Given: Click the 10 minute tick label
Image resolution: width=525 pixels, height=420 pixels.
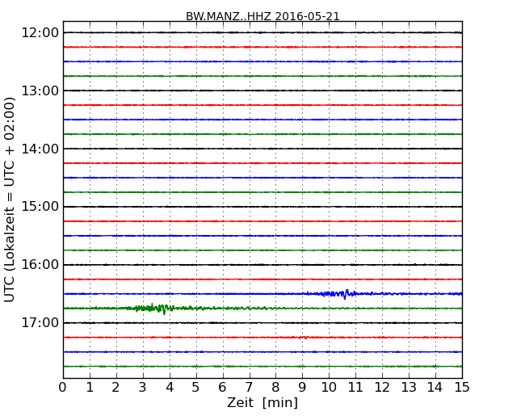Looking at the screenshot, I should (x=329, y=388).
